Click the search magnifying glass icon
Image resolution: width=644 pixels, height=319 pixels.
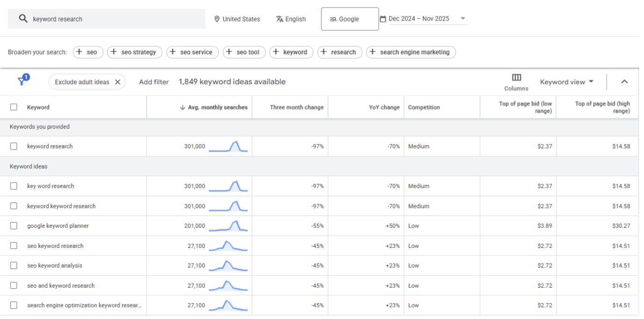[23, 19]
